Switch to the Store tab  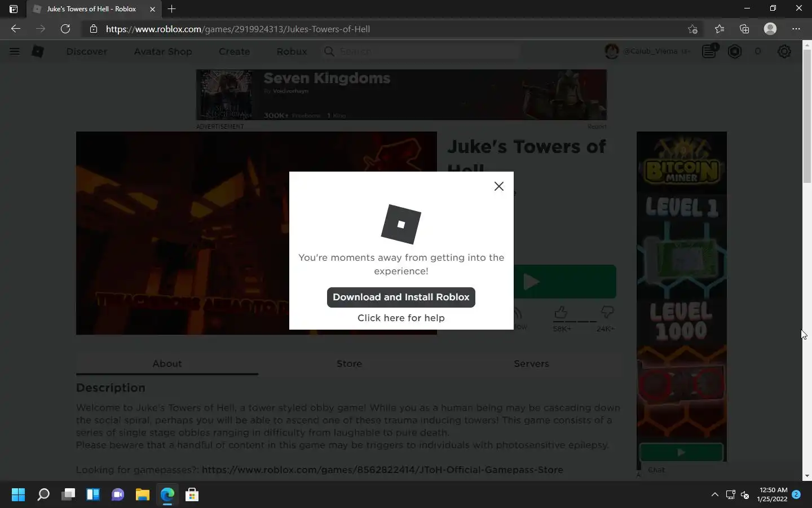coord(349,364)
